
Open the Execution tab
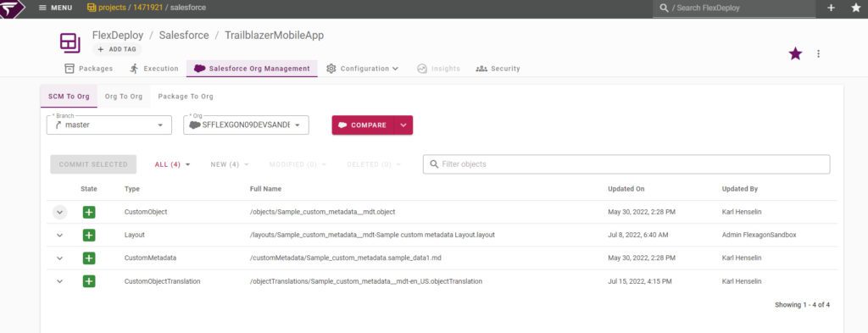point(154,69)
